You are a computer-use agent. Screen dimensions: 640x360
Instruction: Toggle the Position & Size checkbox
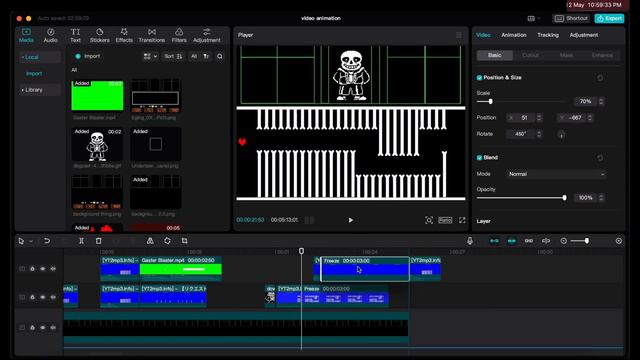tap(479, 78)
